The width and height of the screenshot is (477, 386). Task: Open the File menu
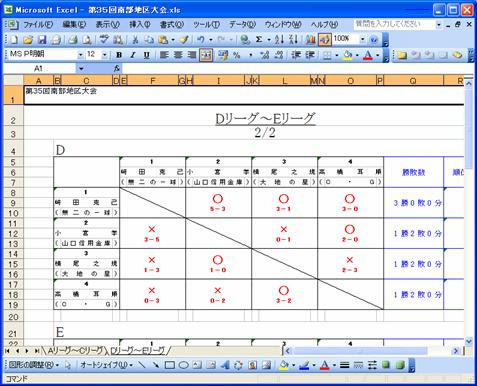click(x=38, y=24)
